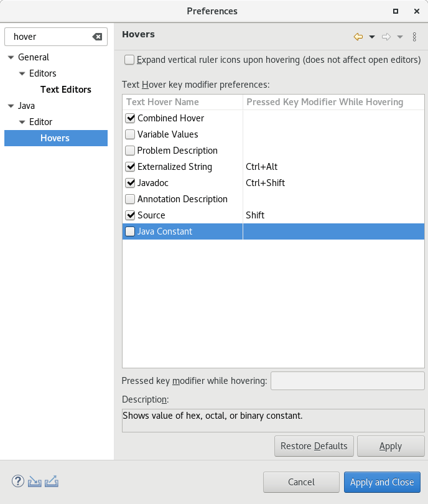Select the Externalized String row label
428x504 pixels.
click(175, 167)
